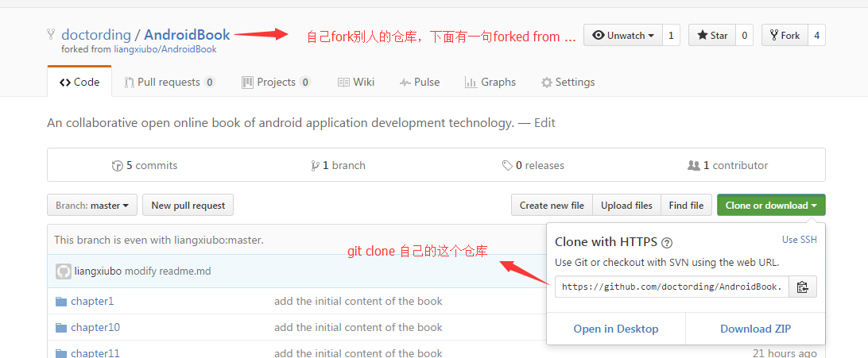Click the Projects board icon
The height and width of the screenshot is (358, 868).
tap(247, 83)
